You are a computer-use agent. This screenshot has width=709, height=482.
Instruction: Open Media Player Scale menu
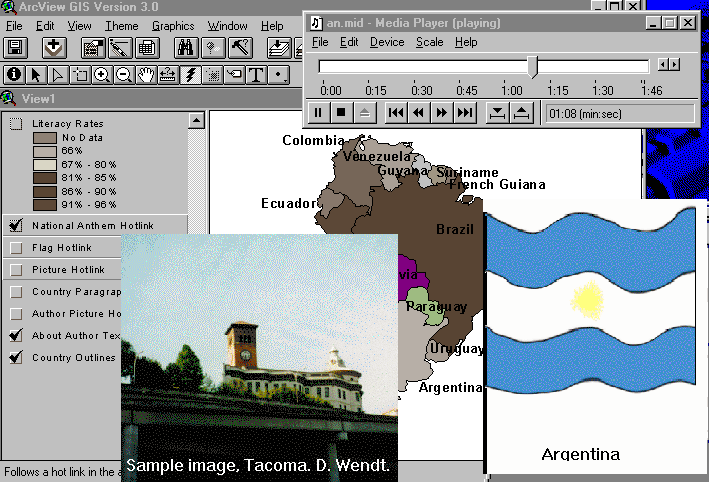click(x=430, y=42)
